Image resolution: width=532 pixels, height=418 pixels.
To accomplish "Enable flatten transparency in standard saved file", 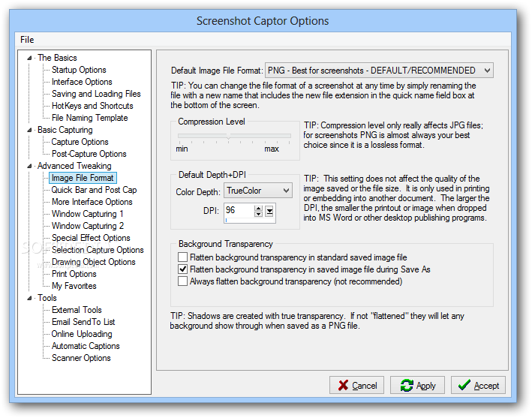I will [x=182, y=257].
